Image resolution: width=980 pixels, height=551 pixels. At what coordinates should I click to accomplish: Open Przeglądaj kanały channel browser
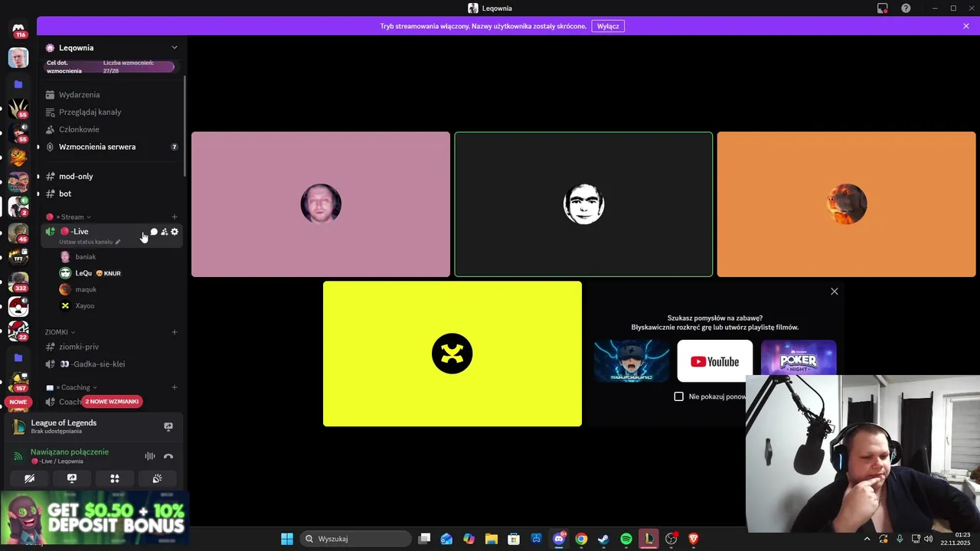(x=111, y=112)
